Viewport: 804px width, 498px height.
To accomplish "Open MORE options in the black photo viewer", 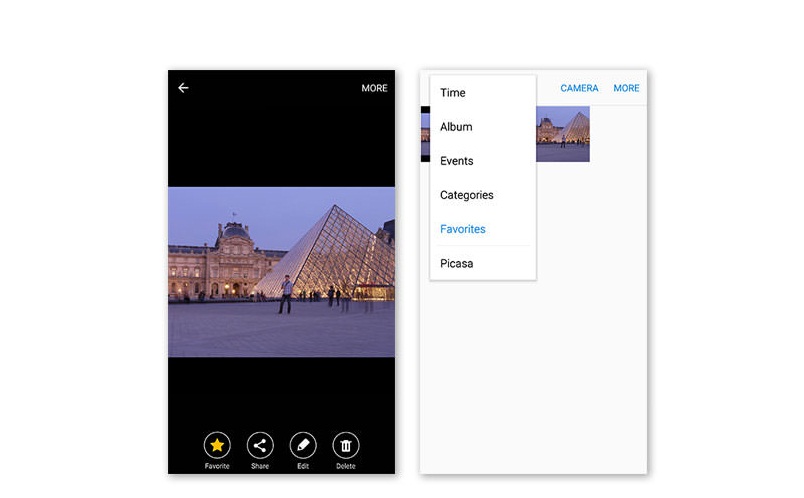I will [x=374, y=88].
